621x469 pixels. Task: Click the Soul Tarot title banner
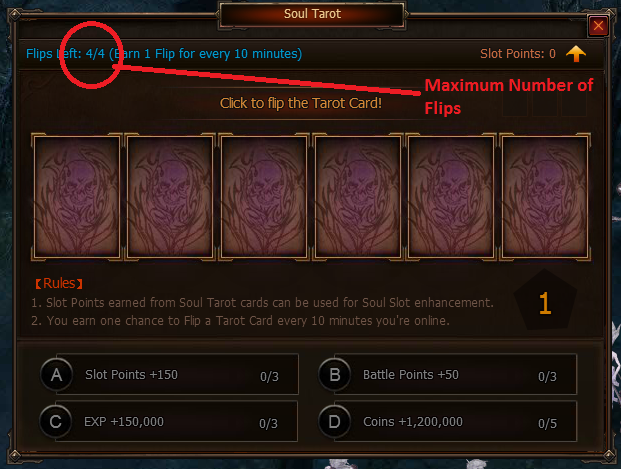[x=312, y=14]
